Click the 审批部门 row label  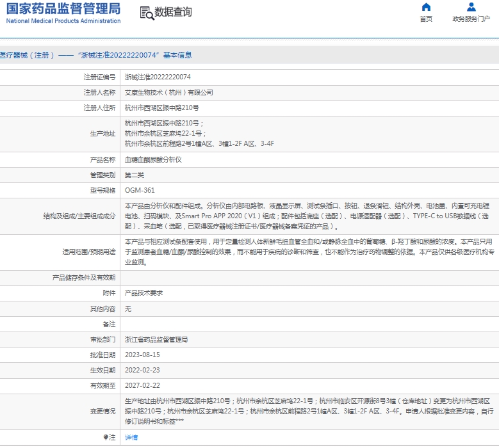102,340
